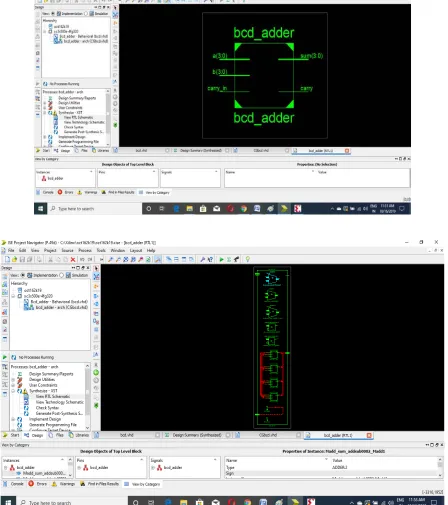Viewport: 448px width, 505px height.
Task: Switch to the Libraries tab in the upper window
Action: click(x=101, y=151)
